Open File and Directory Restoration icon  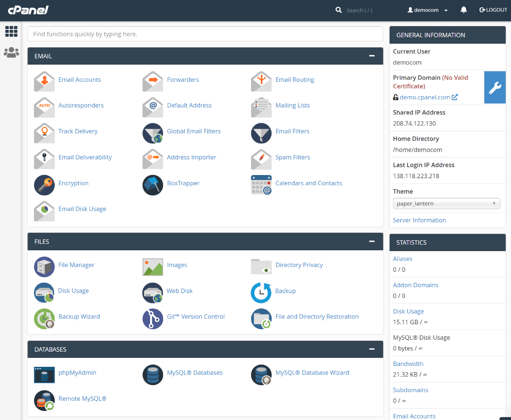(x=261, y=319)
